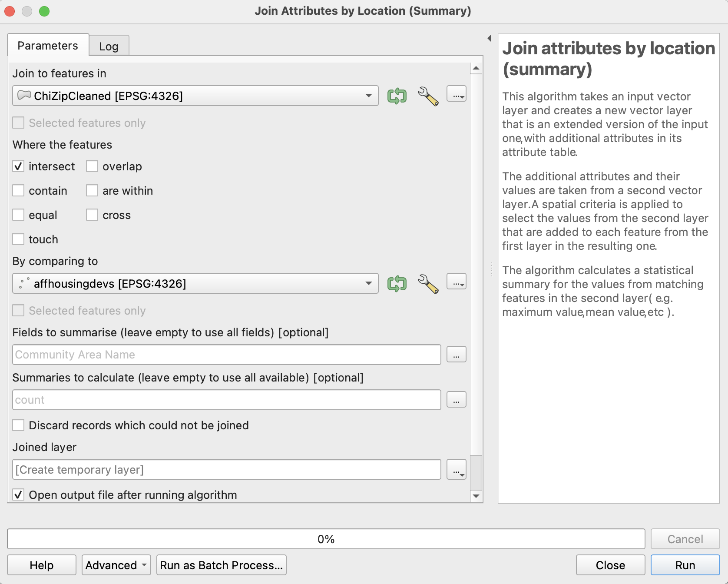The image size is (728, 584).
Task: Open the Advanced dropdown menu
Action: click(116, 565)
